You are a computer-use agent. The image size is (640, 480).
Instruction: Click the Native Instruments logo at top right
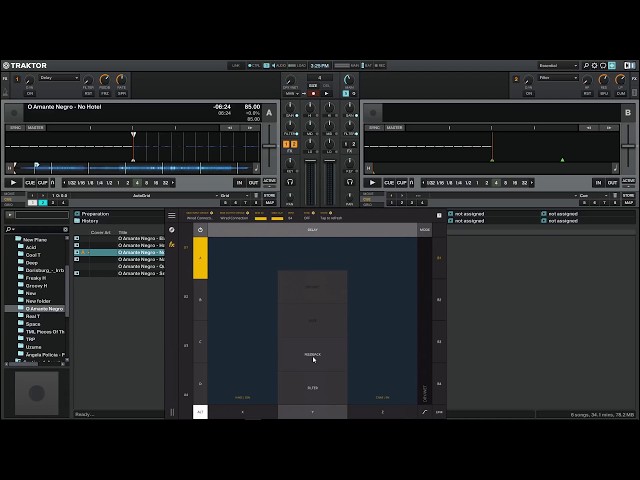pos(630,65)
